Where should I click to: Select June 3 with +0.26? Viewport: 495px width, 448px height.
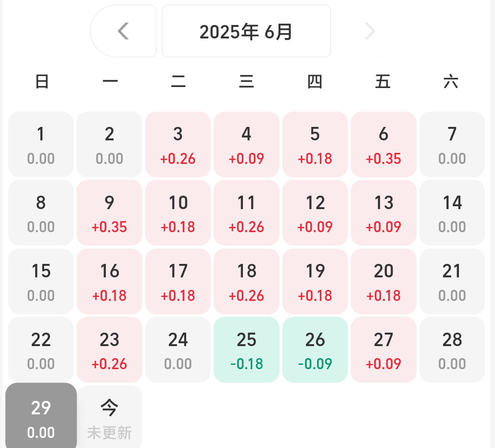tap(178, 144)
